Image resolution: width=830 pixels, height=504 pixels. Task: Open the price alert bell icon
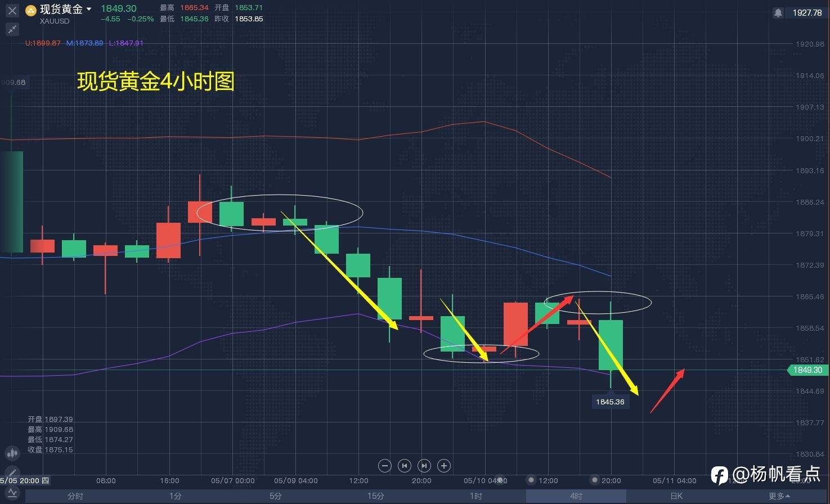(x=778, y=12)
